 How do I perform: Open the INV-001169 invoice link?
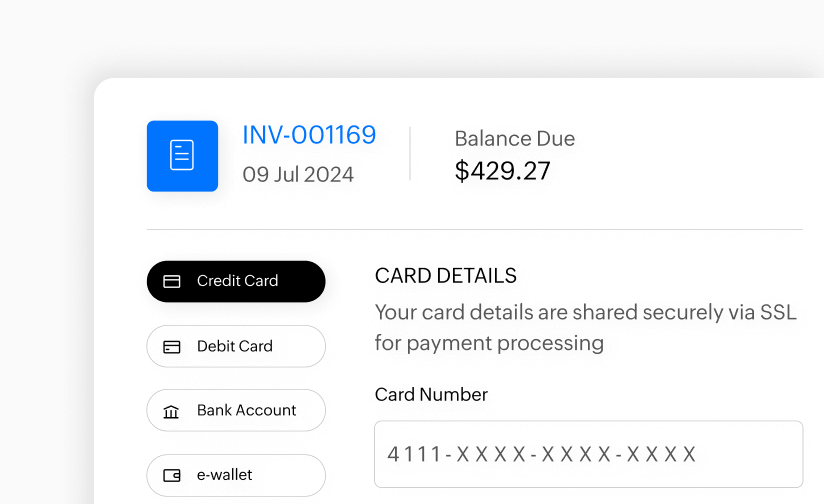pos(309,135)
